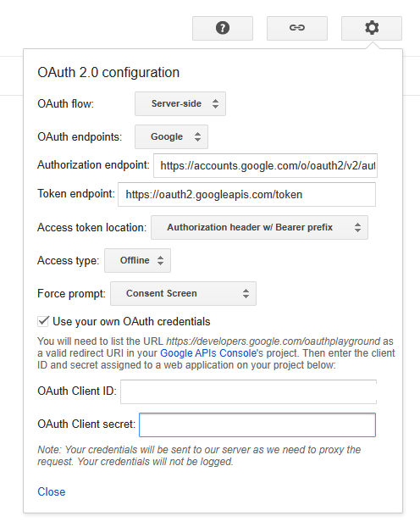Click the Close link
Viewport: 420px width, 527px height.
click(x=52, y=491)
